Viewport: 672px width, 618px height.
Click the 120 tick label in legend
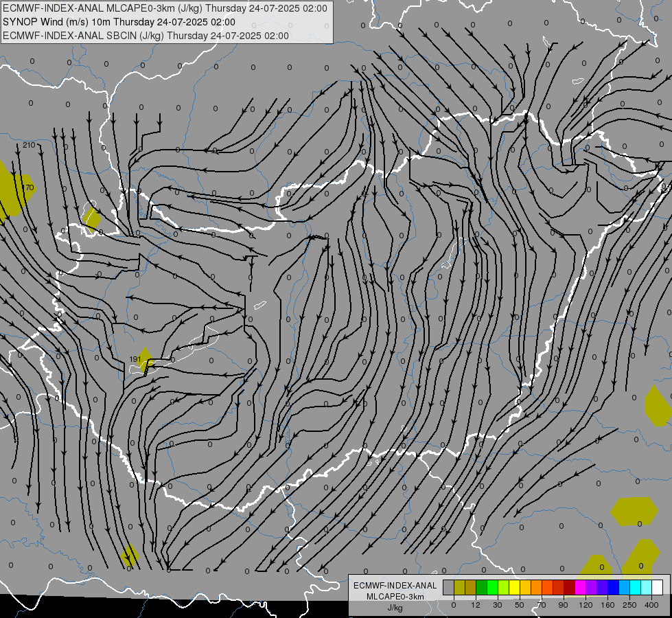click(586, 605)
